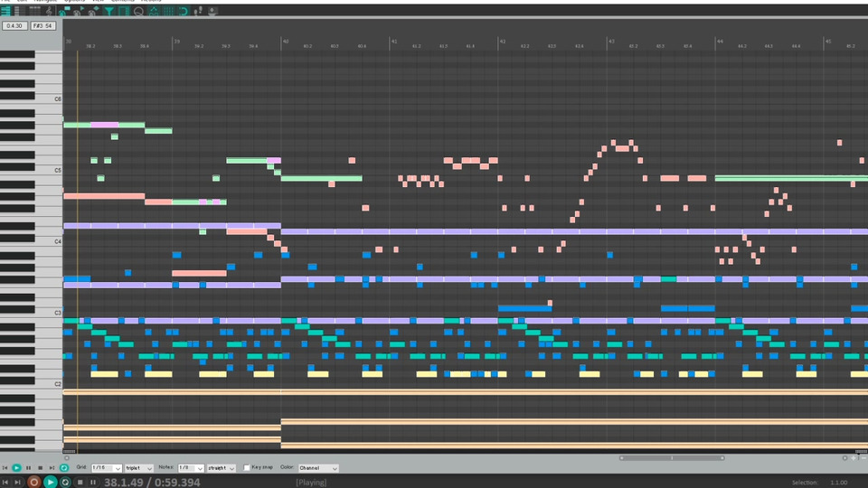Open the event filter funnel icon

(x=109, y=11)
